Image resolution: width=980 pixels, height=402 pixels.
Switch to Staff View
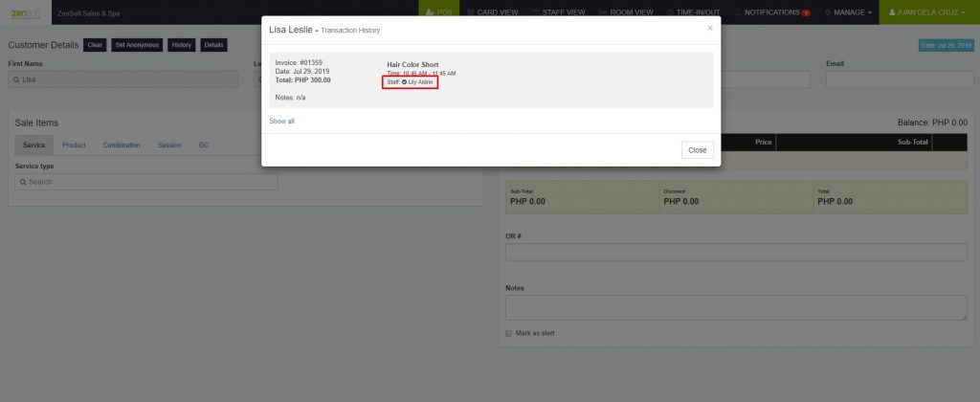point(558,12)
